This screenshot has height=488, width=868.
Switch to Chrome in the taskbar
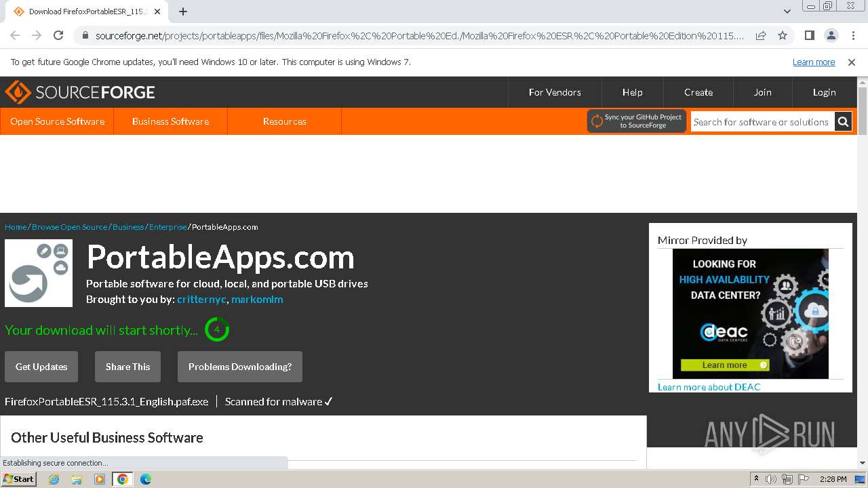coord(122,479)
